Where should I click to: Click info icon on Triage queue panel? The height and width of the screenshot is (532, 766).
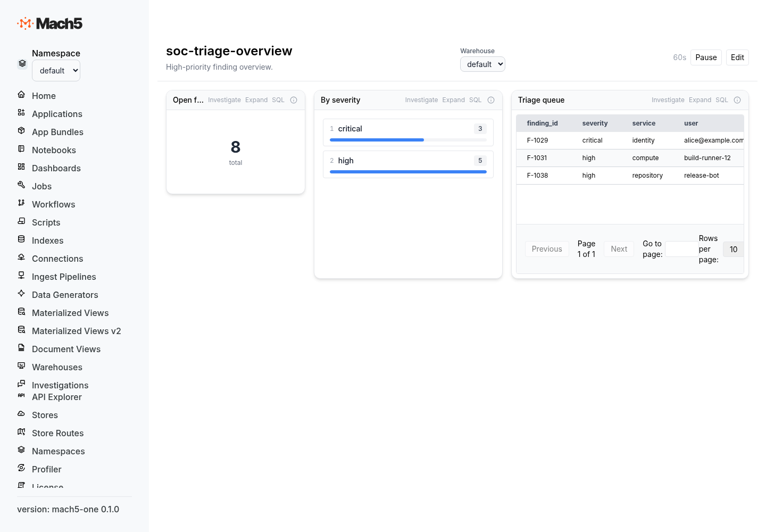(x=737, y=100)
